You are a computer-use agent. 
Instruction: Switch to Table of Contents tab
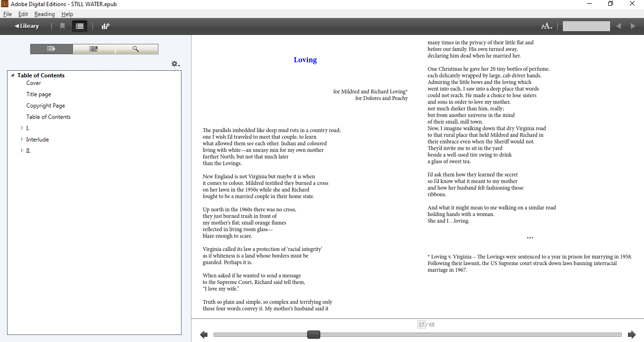51,49
